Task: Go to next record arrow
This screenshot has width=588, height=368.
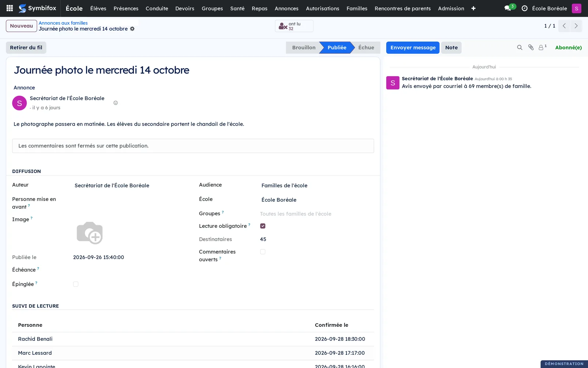Action: 576,26
